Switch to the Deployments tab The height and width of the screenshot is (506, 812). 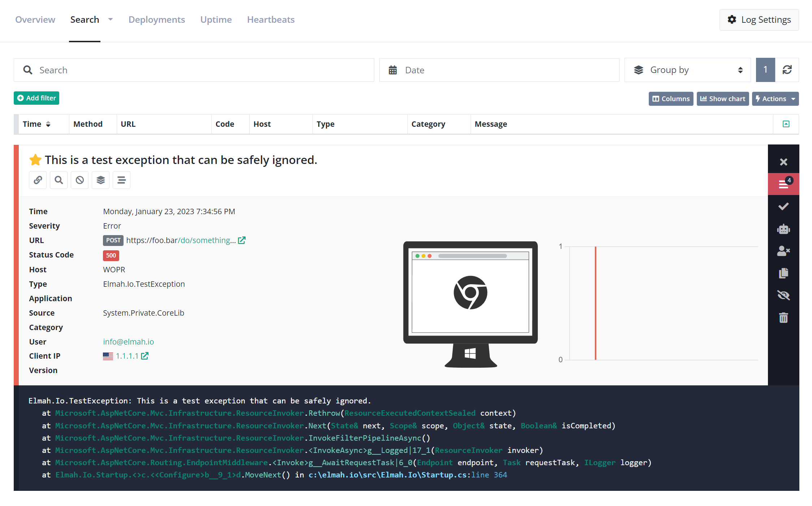(x=156, y=20)
